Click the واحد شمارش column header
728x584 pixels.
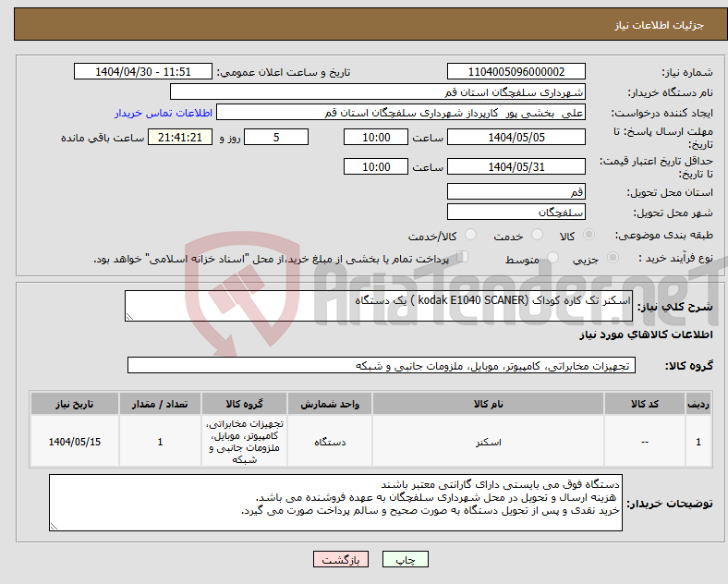pos(330,404)
